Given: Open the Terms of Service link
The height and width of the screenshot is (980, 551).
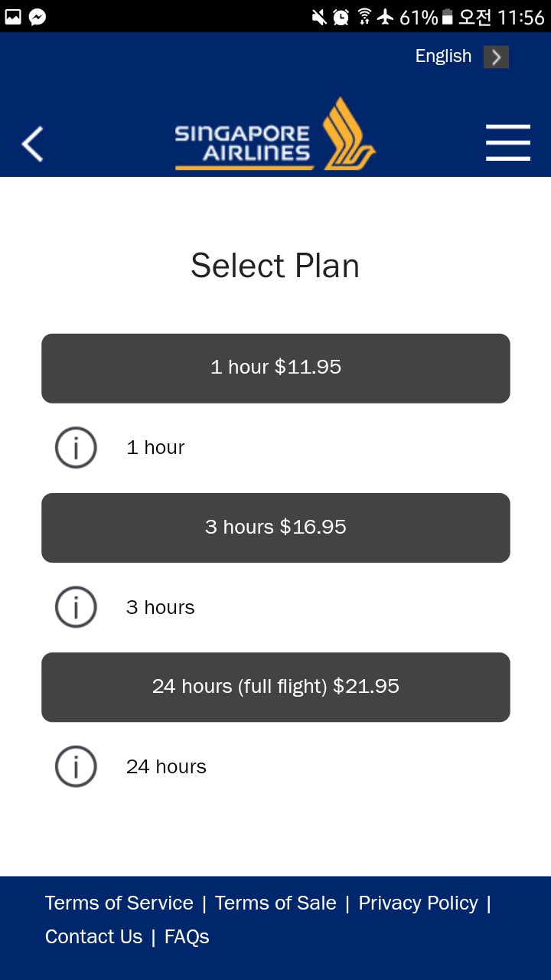Looking at the screenshot, I should [x=119, y=903].
